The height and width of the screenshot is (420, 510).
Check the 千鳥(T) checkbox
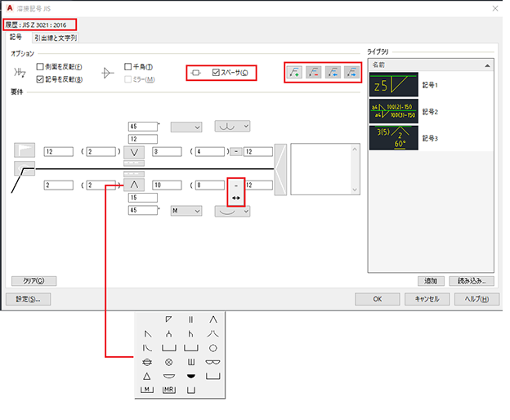(127, 67)
